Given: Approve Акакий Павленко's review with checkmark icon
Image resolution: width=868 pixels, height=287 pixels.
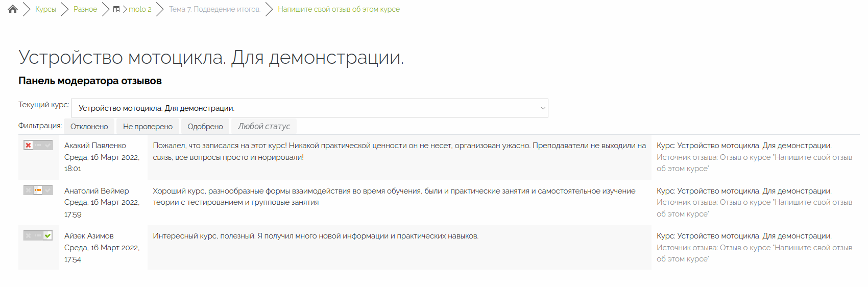Looking at the screenshot, I should [x=48, y=146].
